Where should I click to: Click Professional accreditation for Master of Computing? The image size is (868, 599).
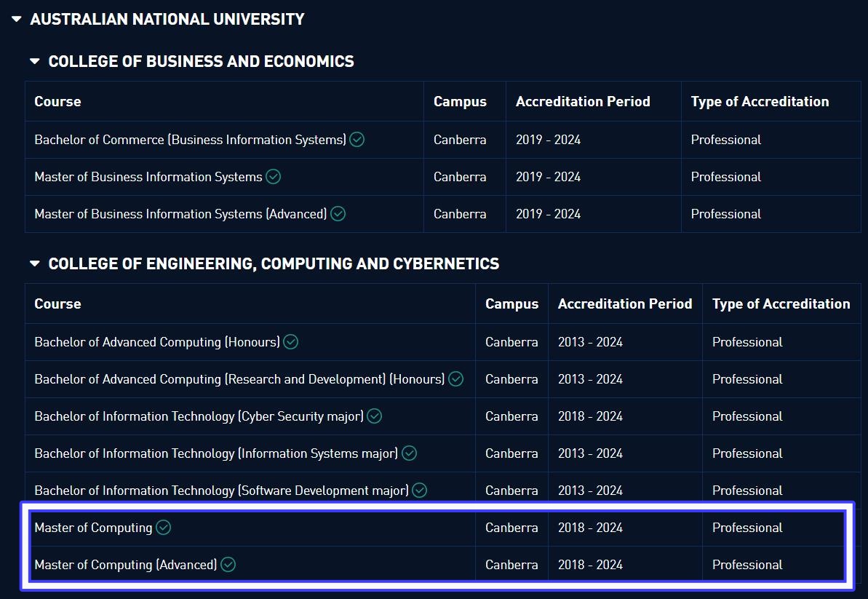click(747, 528)
